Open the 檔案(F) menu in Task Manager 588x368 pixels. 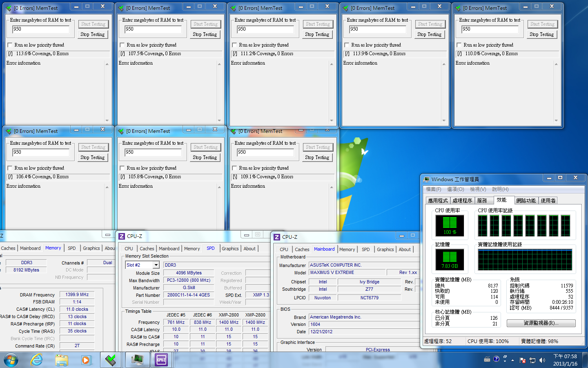point(434,189)
